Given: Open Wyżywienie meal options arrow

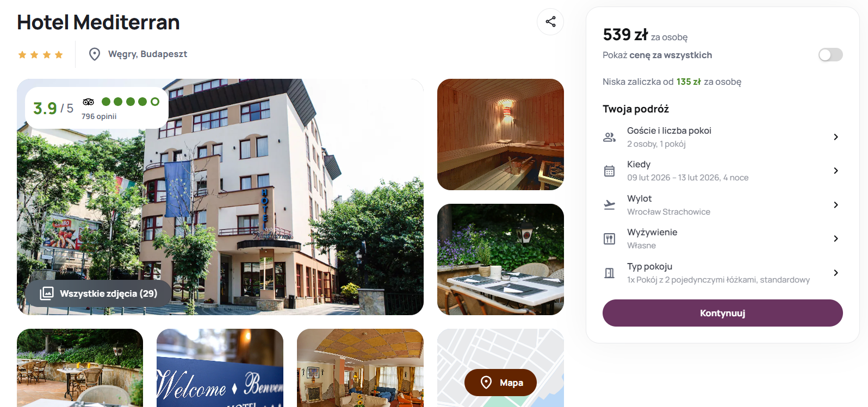Looking at the screenshot, I should [836, 239].
